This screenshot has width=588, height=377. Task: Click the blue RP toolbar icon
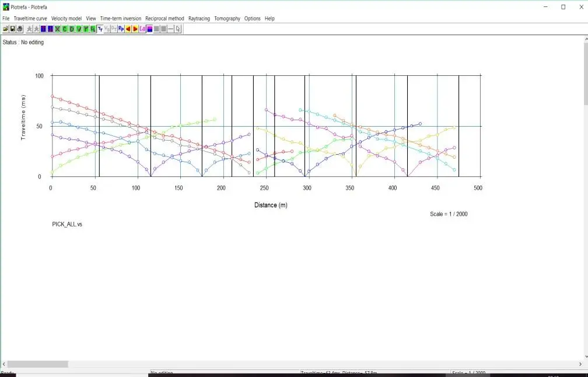click(x=121, y=29)
